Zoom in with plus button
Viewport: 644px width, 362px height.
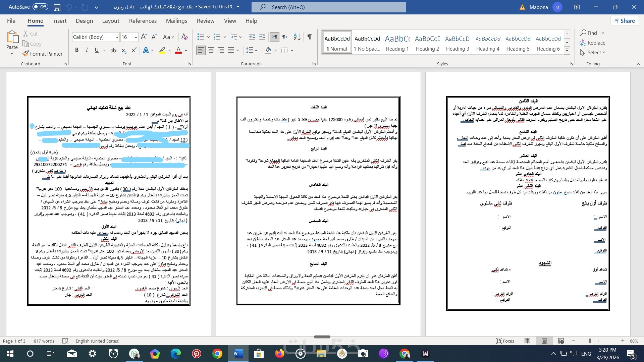coord(623,341)
